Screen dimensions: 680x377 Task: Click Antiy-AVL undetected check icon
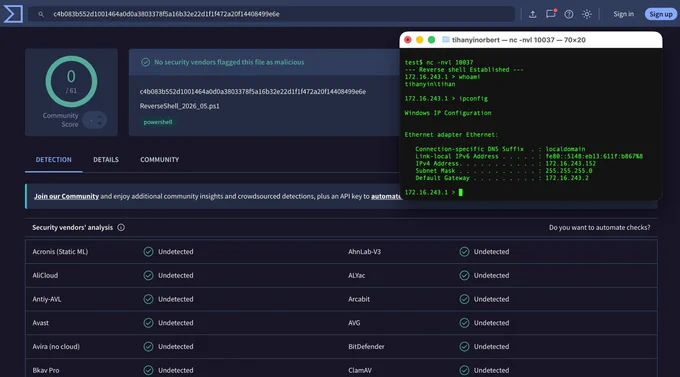[x=148, y=299]
